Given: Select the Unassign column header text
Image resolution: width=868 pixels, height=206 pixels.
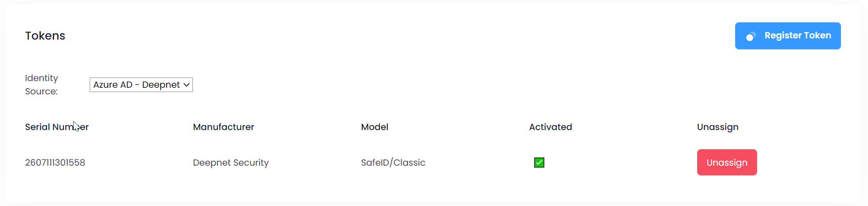Looking at the screenshot, I should pos(718,127).
